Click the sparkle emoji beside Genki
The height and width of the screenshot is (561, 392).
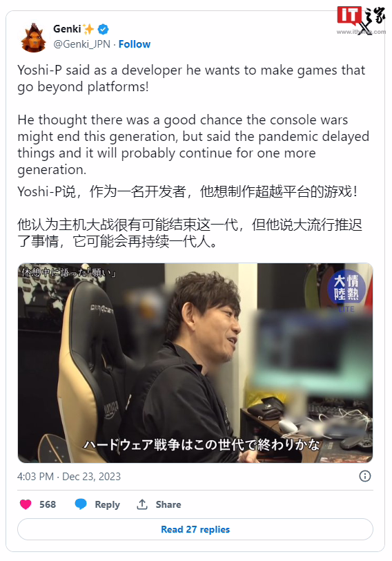(x=88, y=29)
